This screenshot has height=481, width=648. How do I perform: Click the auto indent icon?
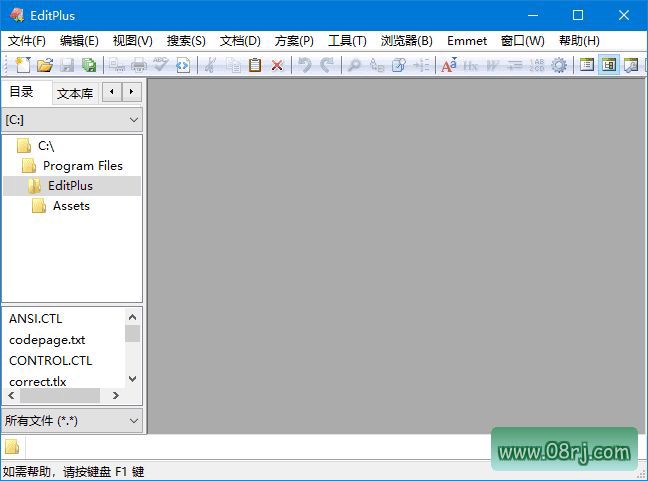click(515, 65)
